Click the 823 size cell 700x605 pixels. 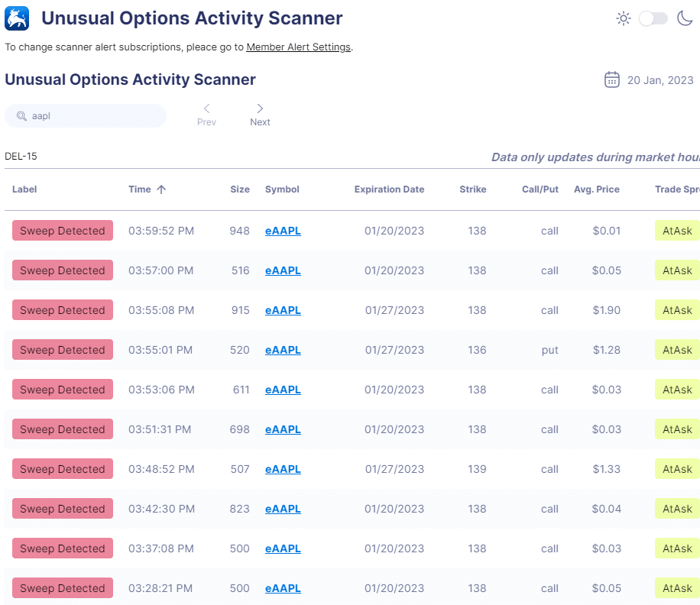[240, 509]
